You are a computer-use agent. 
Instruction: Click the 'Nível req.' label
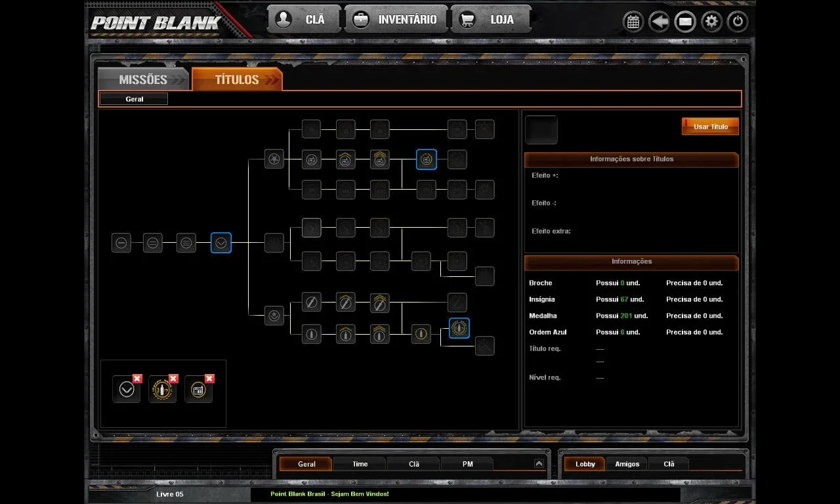545,377
